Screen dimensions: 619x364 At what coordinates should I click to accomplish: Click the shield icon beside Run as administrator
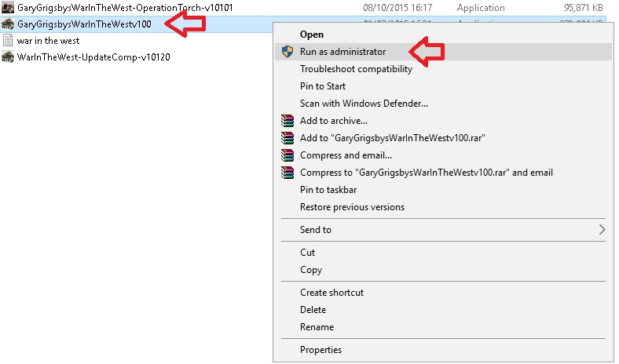[288, 51]
